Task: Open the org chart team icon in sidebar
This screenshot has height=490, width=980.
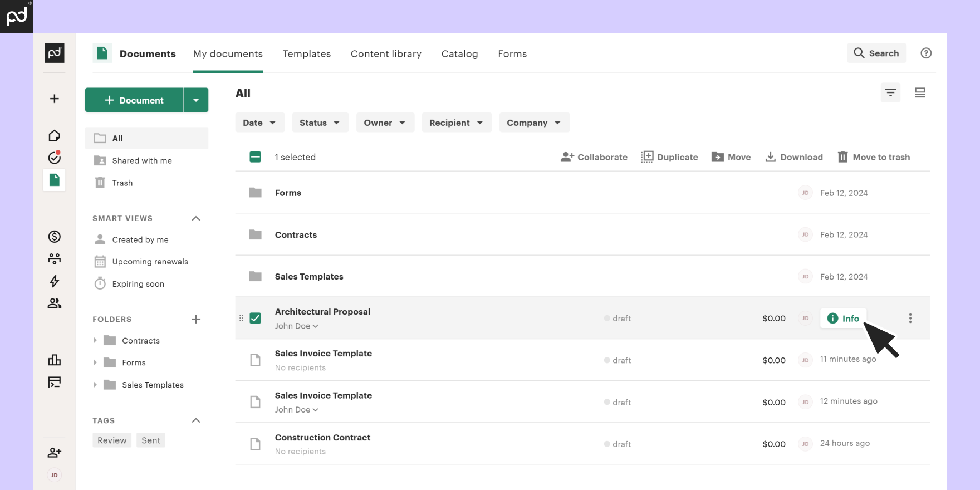Action: [54, 259]
